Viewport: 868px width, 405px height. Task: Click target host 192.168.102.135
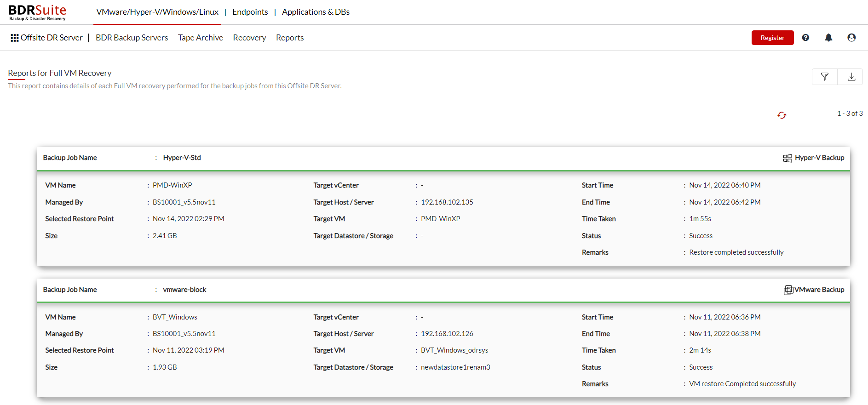pyautogui.click(x=447, y=202)
